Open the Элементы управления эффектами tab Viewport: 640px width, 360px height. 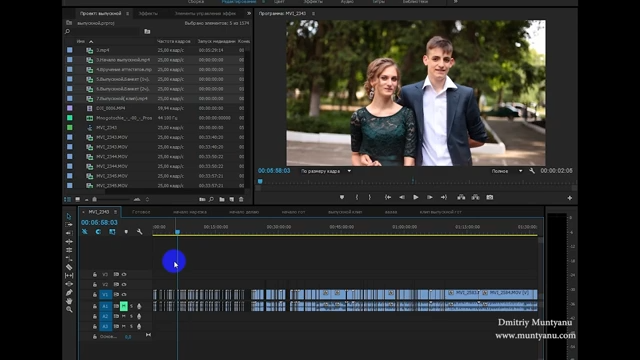pos(205,13)
